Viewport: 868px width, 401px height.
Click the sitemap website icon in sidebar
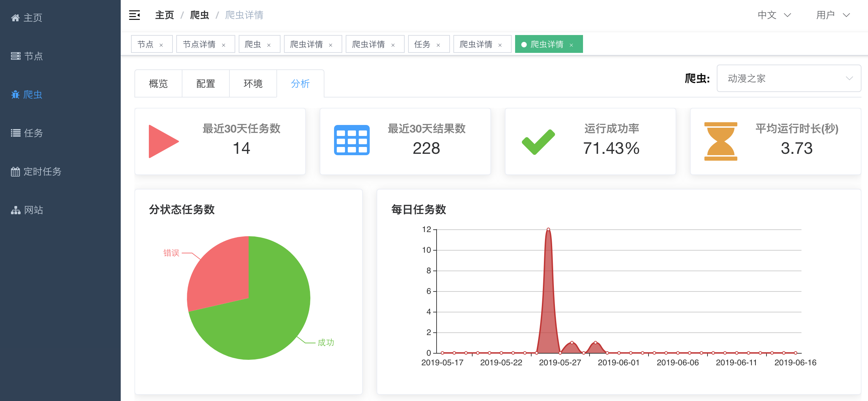[x=15, y=210]
